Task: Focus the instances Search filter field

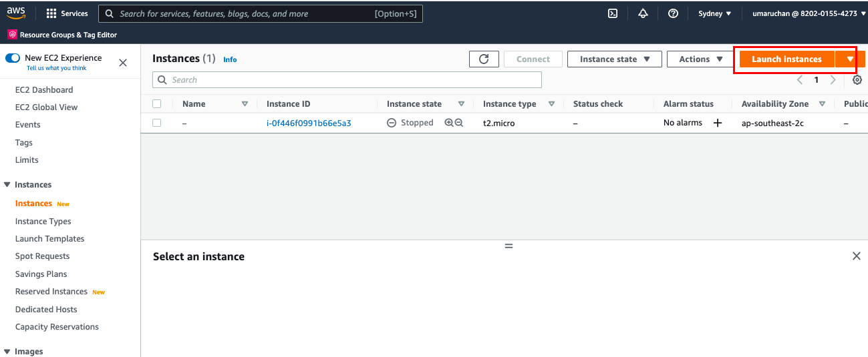Action: point(347,80)
